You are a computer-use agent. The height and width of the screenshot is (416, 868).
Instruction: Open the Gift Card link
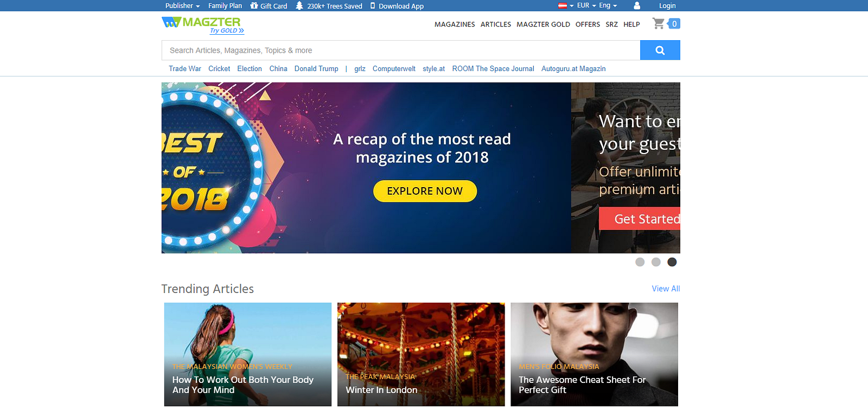pos(273,6)
